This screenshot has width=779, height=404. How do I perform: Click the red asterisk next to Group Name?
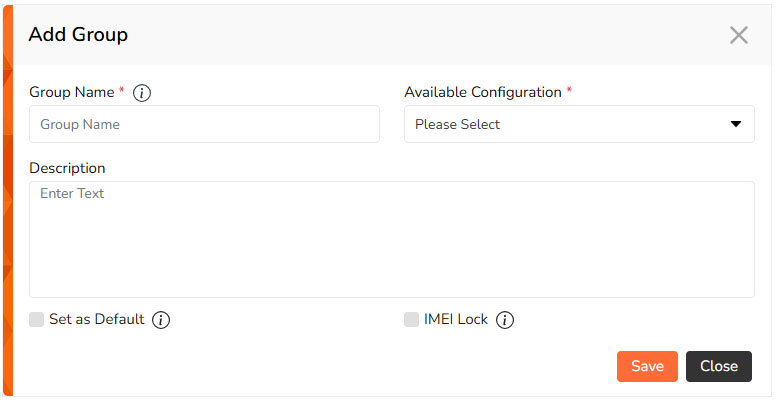[122, 91]
